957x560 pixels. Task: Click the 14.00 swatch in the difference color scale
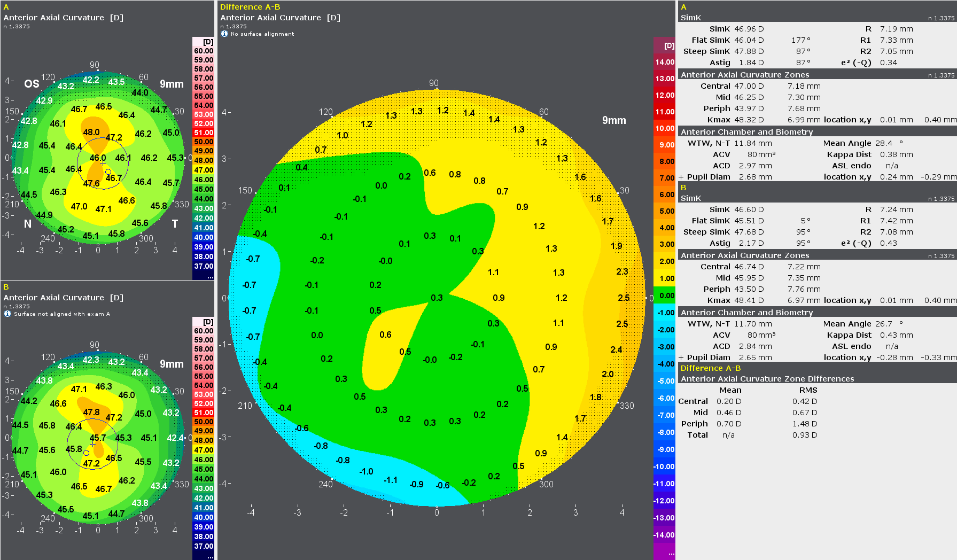pos(665,62)
